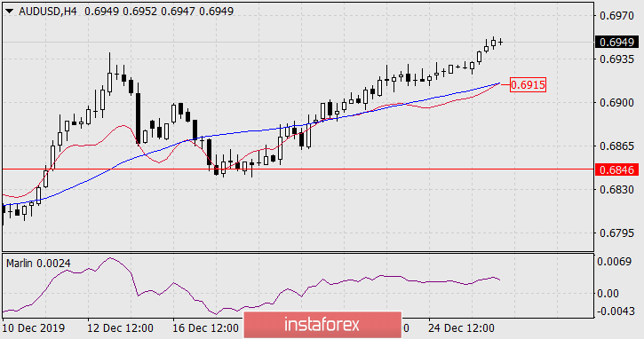This screenshot has width=644, height=339.
Task: Click the 24 Dec 12:00 time label
Action: click(461, 328)
